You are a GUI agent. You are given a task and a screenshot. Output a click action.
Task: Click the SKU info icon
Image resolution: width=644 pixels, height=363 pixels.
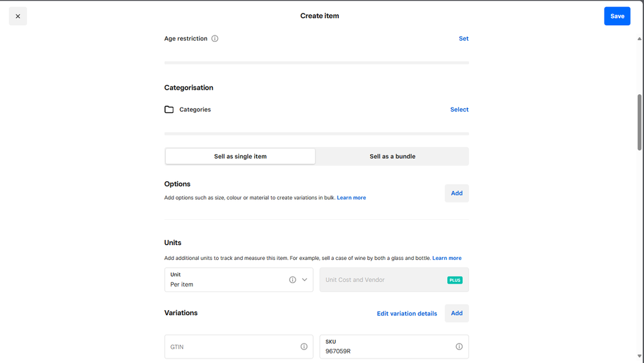click(x=459, y=347)
